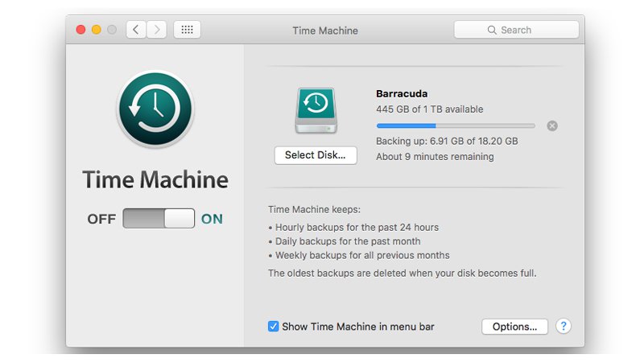Click 'Daily backups for the past month'
The width and height of the screenshot is (644, 362).
[348, 241]
